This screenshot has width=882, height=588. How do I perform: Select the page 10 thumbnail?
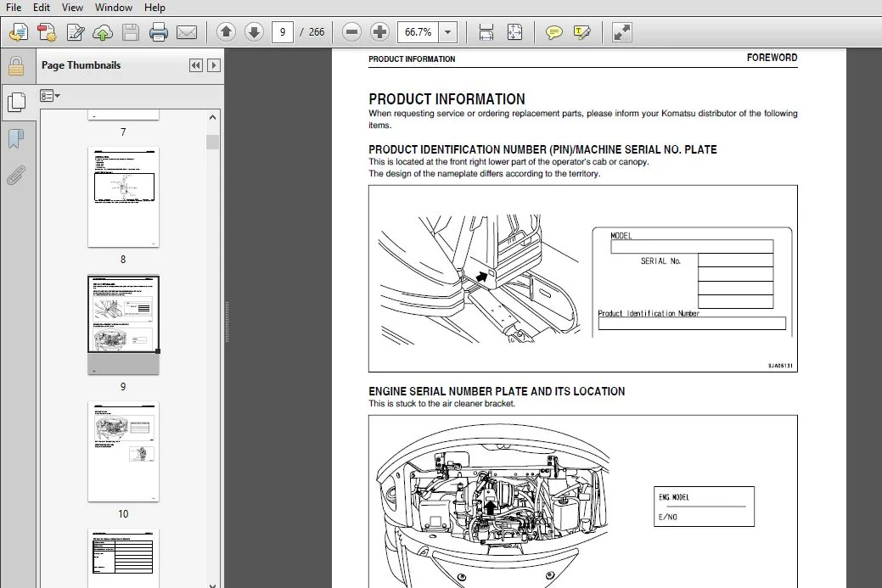point(123,451)
